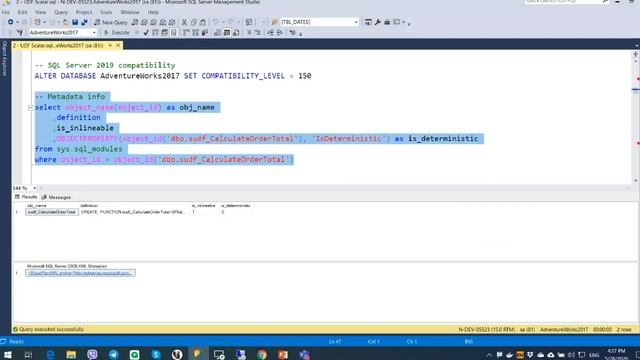
Task: Display Estimated Execution Plan icon
Action: pyautogui.click(x=155, y=33)
